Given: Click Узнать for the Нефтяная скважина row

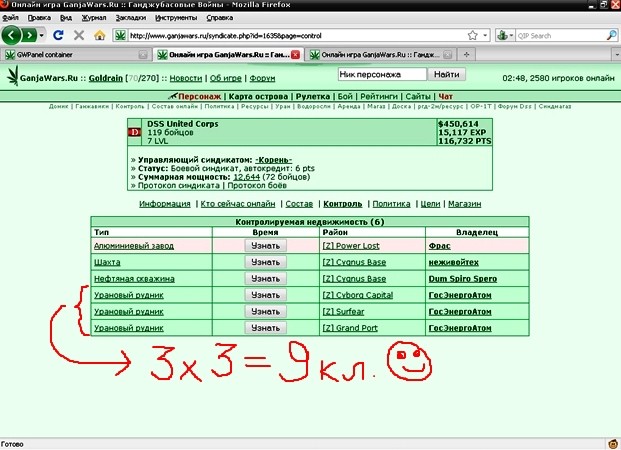Looking at the screenshot, I should (x=265, y=279).
